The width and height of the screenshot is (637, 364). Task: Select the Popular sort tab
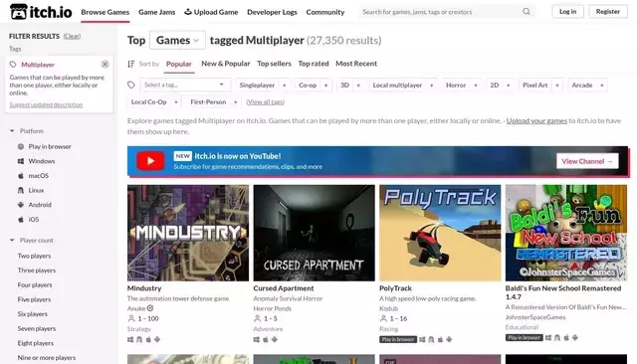(x=179, y=64)
